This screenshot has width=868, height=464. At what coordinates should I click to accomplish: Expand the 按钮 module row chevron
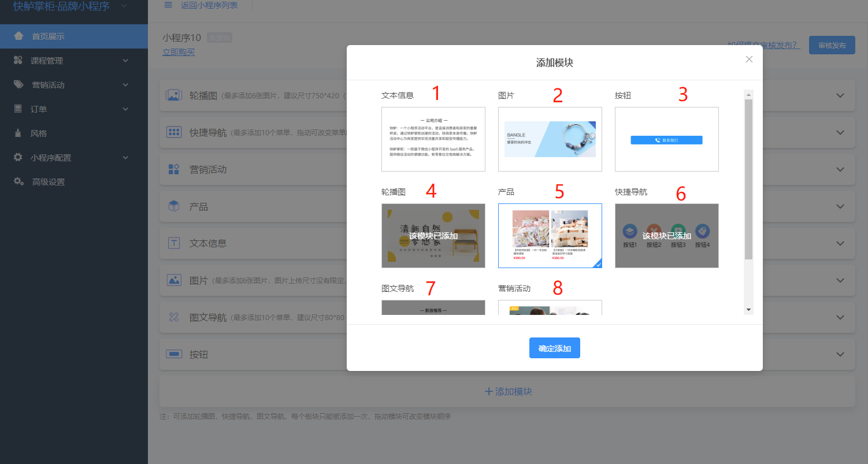pyautogui.click(x=840, y=354)
